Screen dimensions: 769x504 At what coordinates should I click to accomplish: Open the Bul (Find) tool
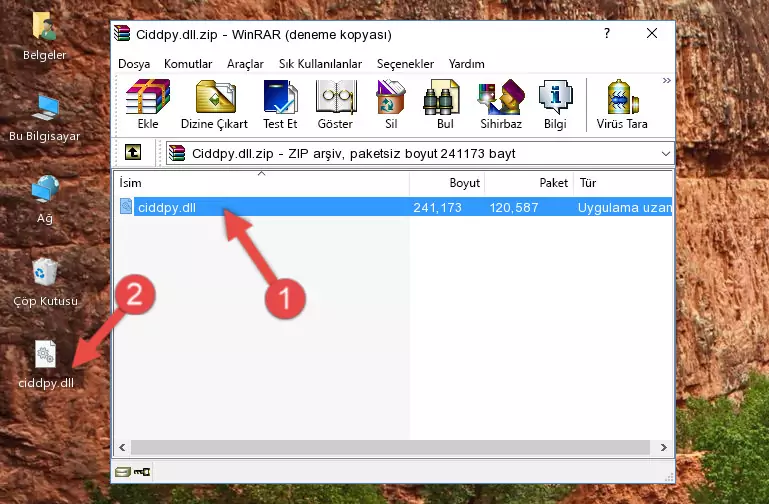tap(444, 104)
